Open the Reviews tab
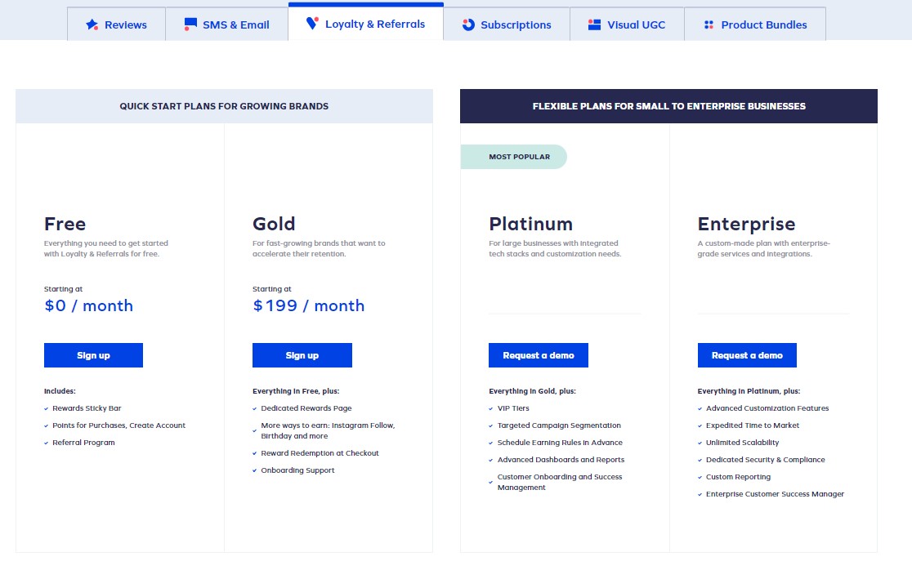The height and width of the screenshot is (588, 912). click(x=116, y=24)
